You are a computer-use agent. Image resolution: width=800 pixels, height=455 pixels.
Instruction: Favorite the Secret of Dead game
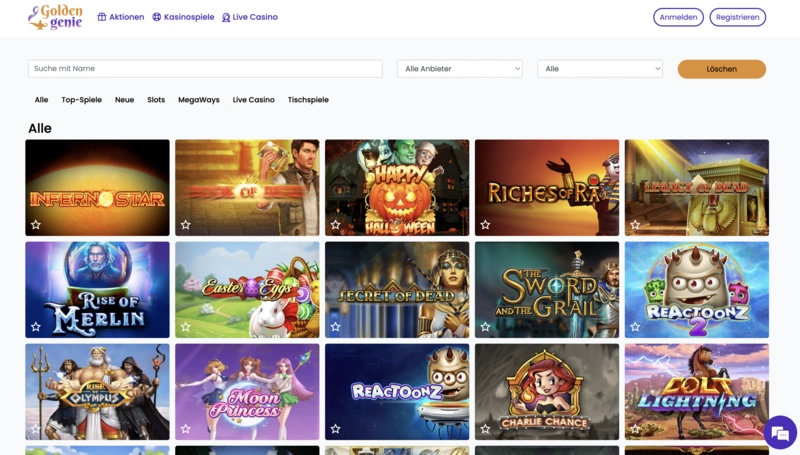click(335, 326)
